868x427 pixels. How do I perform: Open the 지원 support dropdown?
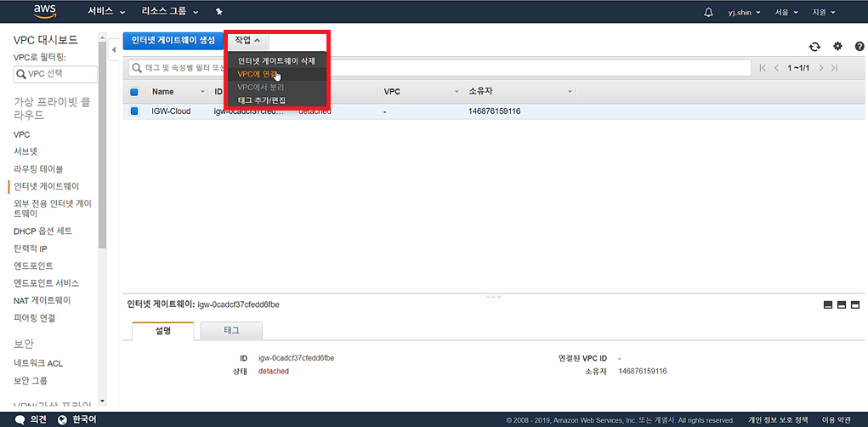click(823, 12)
